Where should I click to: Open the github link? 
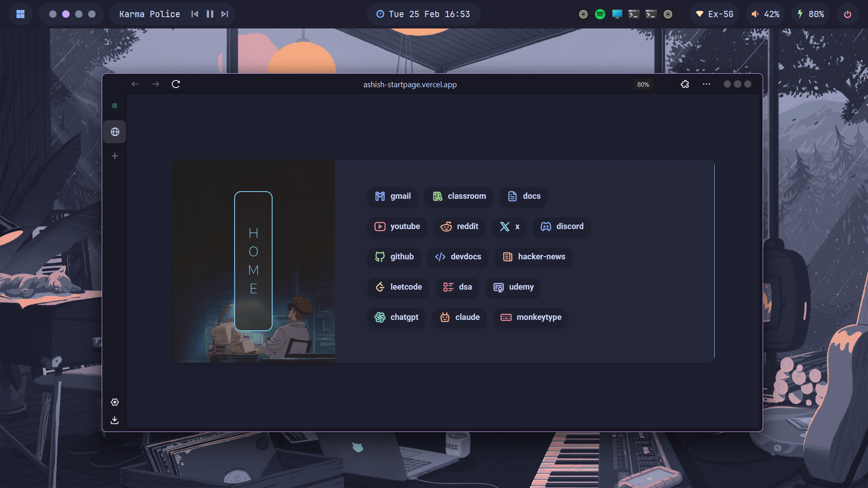point(394,257)
